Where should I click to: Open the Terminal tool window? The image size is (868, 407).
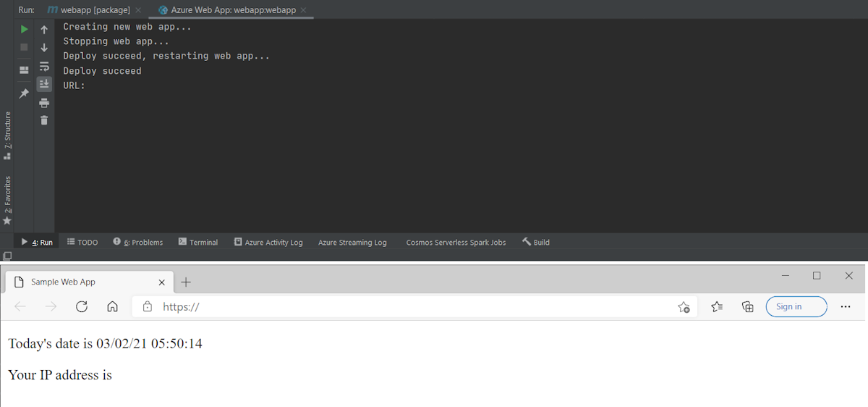[x=198, y=242]
